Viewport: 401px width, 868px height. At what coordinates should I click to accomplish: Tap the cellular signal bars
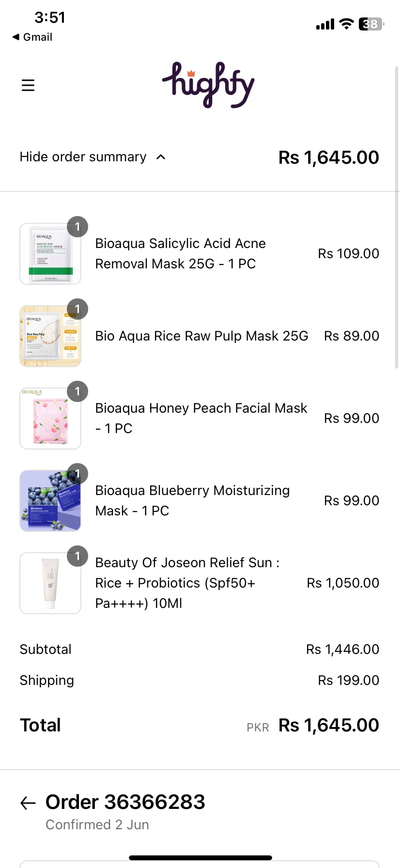coord(325,24)
